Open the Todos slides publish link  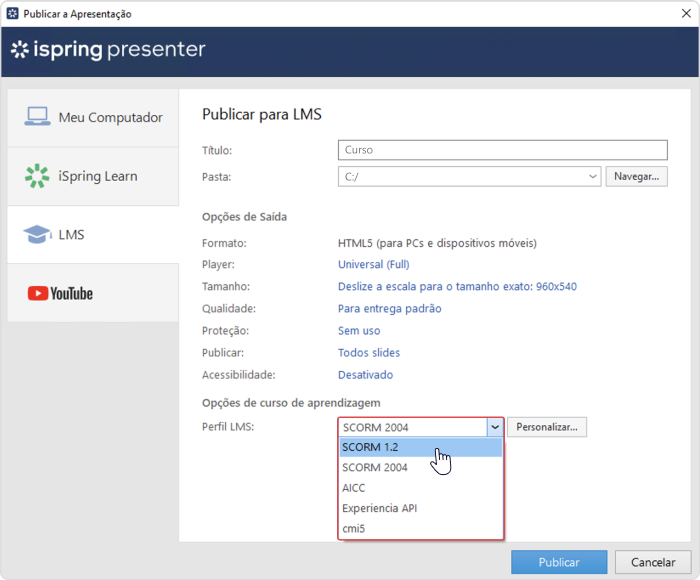369,353
